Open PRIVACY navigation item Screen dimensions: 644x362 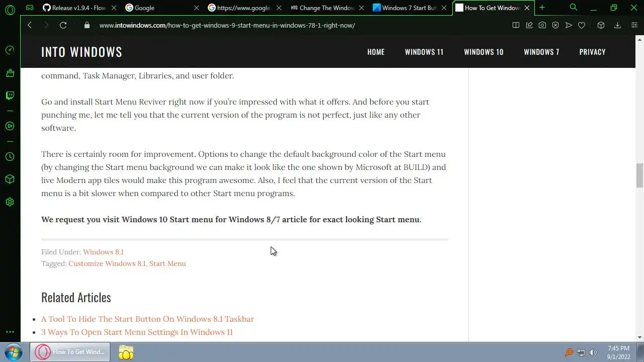click(x=592, y=52)
